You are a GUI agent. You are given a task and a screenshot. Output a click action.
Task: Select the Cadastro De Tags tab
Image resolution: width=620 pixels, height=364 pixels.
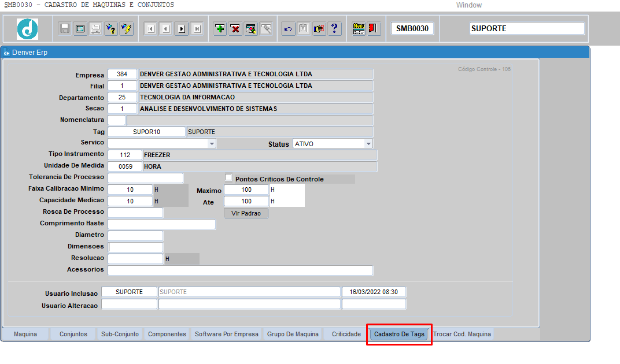[x=399, y=334]
